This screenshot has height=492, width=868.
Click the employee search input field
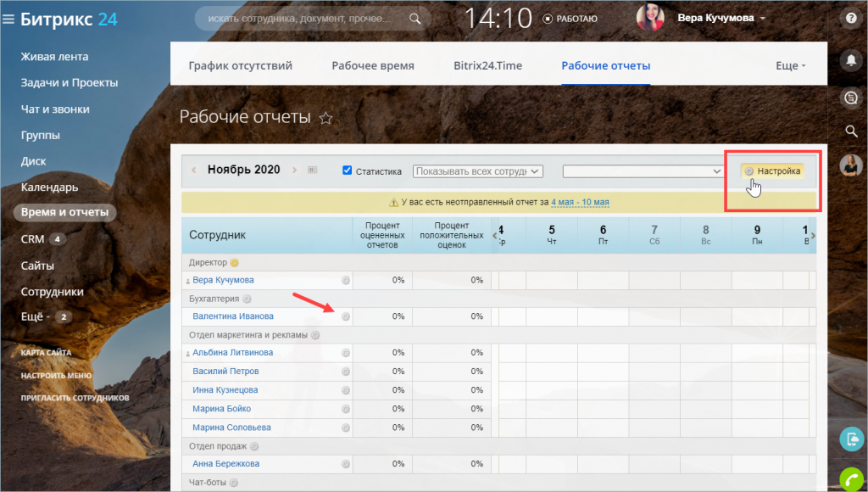(302, 19)
